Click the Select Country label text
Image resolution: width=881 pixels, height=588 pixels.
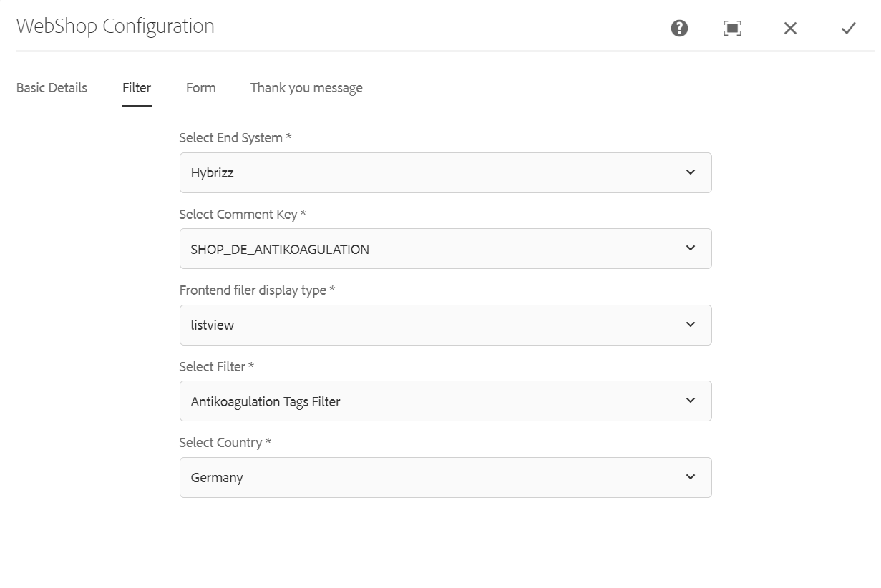pos(225,443)
